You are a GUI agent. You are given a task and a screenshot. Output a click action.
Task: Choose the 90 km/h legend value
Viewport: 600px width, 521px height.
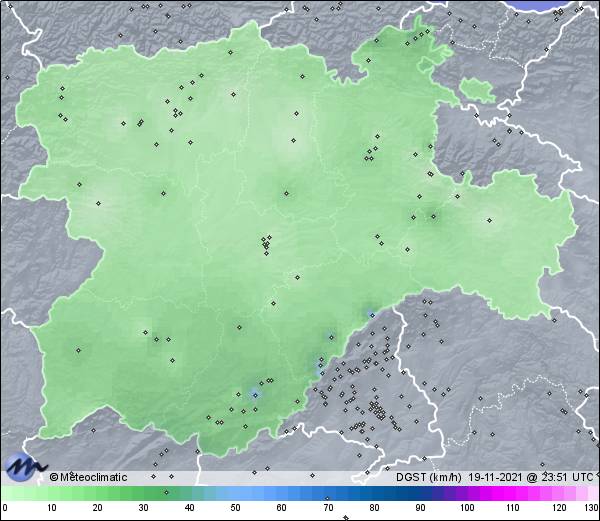click(420, 509)
